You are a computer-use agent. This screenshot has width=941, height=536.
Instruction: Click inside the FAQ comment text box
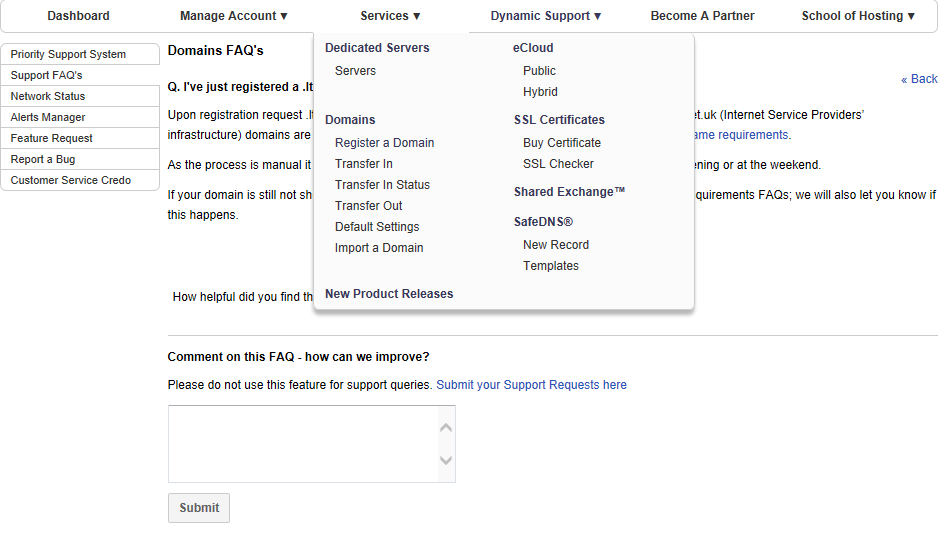303,444
